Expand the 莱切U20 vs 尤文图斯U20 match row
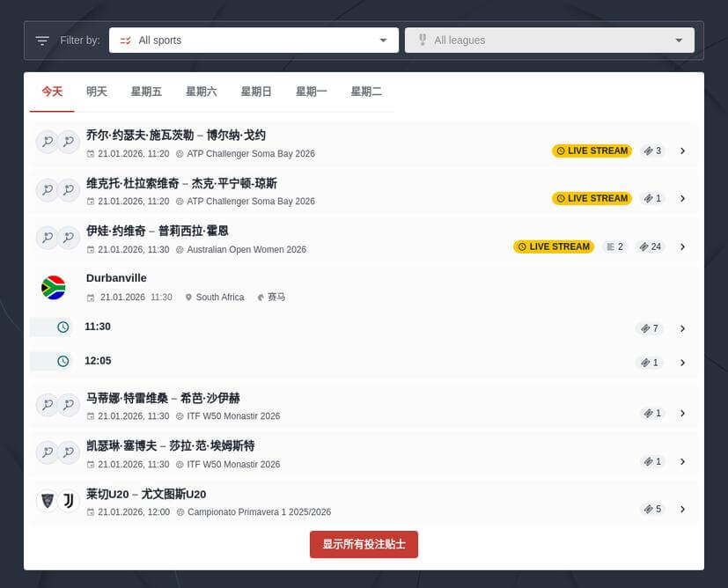 683,509
